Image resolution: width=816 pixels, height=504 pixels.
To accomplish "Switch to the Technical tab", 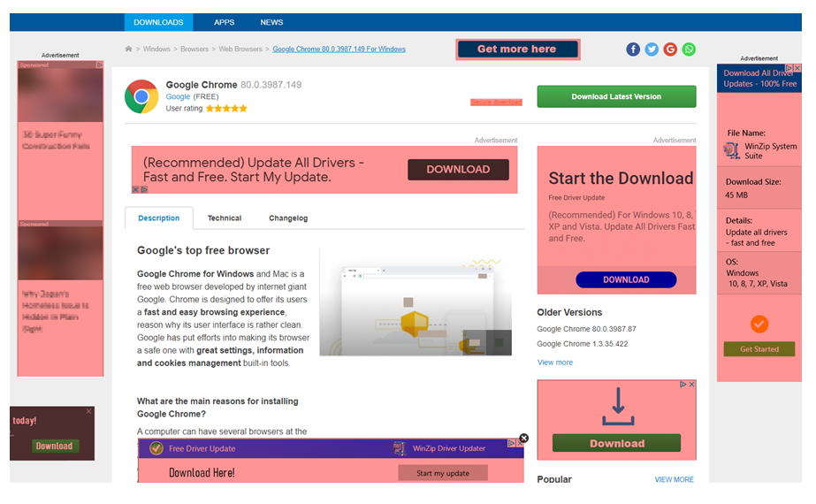I will (225, 218).
